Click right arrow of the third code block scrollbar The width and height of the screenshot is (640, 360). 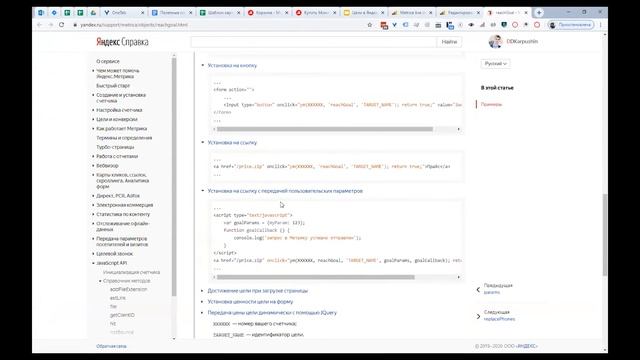[x=458, y=277]
